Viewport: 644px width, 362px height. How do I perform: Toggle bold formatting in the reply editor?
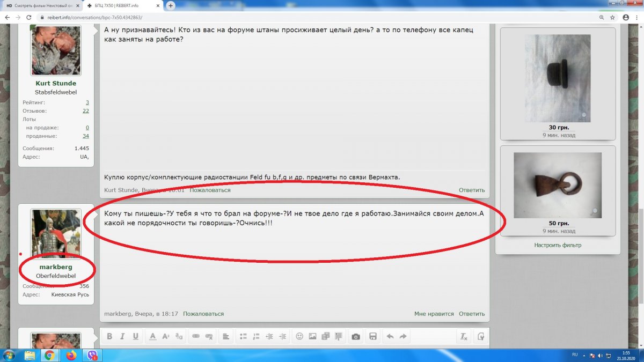pos(109,336)
